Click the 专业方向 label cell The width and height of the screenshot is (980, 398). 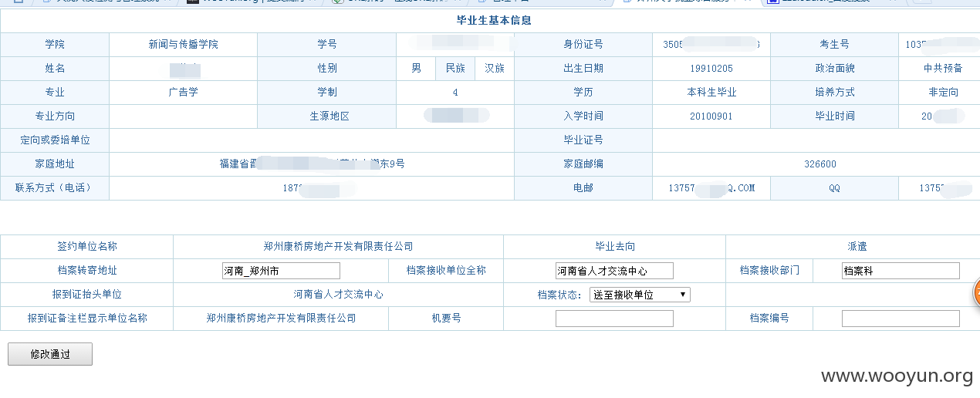point(55,116)
